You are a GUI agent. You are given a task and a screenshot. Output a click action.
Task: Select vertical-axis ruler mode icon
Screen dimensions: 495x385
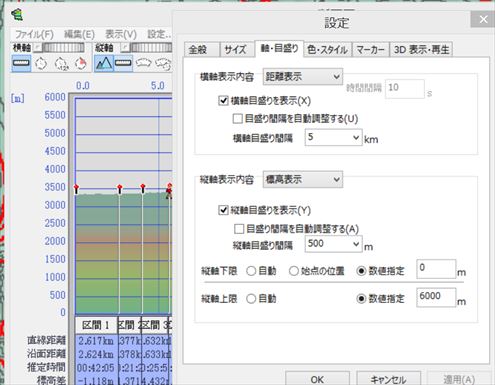[123, 63]
